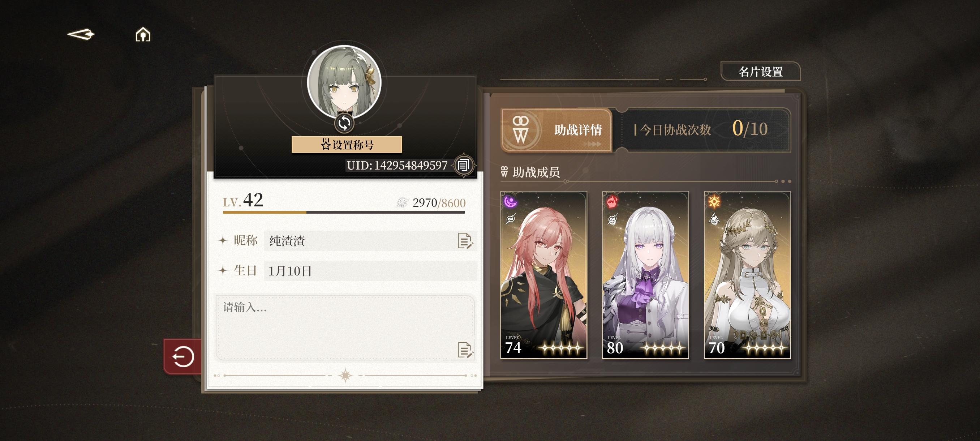Click the purple moon element icon
Image resolution: width=980 pixels, height=441 pixels.
click(510, 201)
